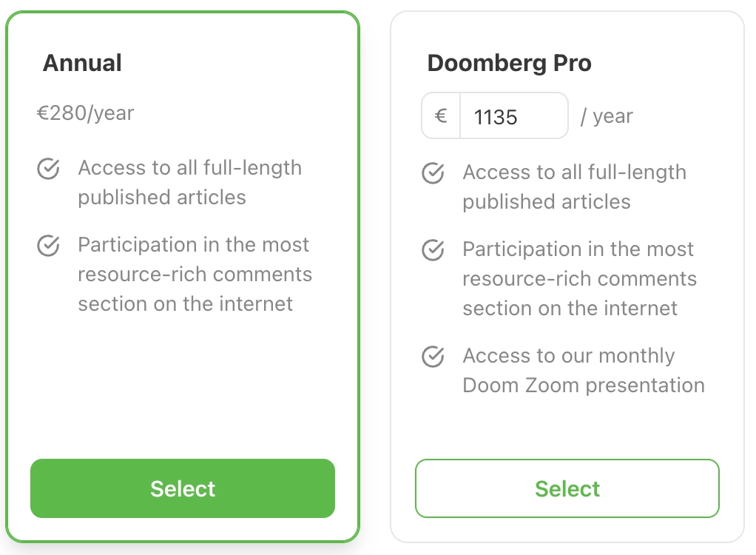The image size is (756, 555).
Task: Click Doomberg Pro's check icon for comments participation
Action: coord(433,250)
